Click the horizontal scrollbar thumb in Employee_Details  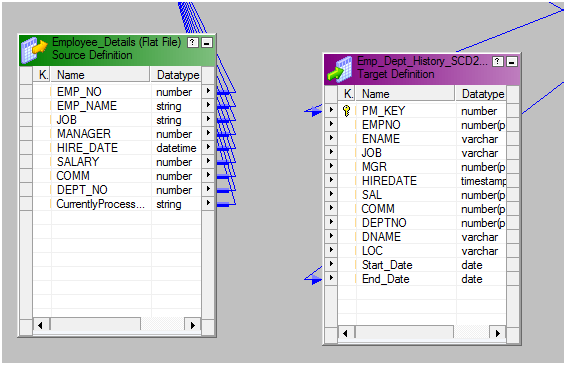95,324
